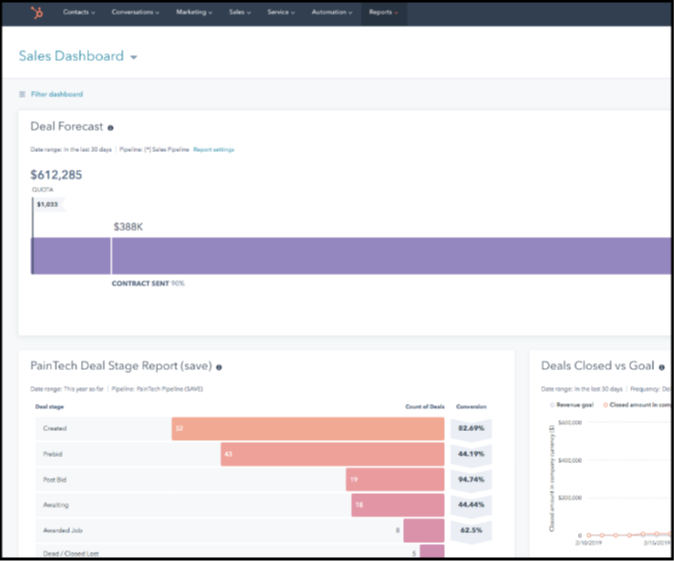Click the info icon next to Deal Forecast

(111, 128)
